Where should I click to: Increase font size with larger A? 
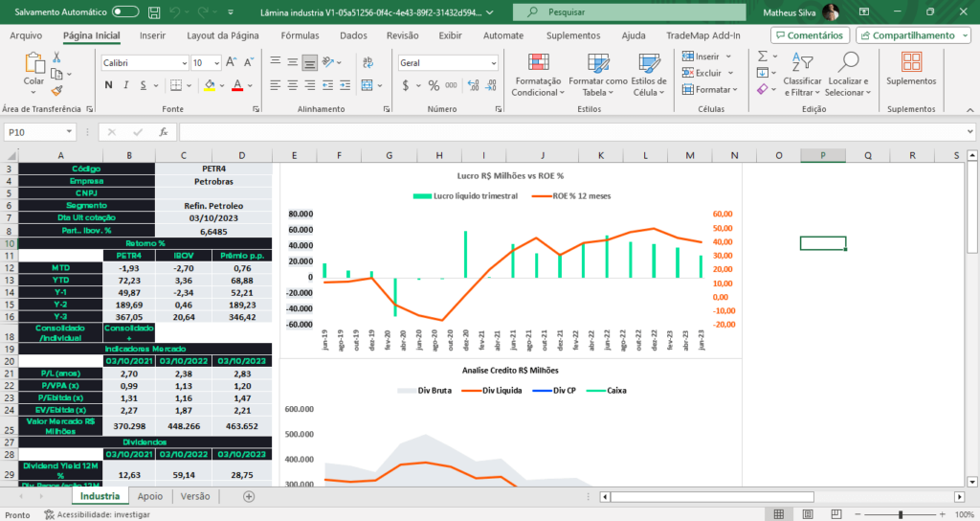(231, 62)
